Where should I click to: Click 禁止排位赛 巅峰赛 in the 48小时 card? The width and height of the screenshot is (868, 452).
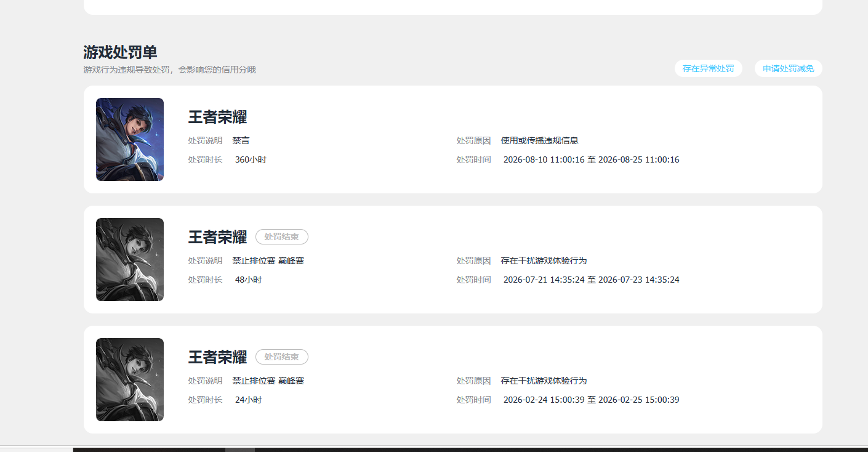(x=268, y=260)
